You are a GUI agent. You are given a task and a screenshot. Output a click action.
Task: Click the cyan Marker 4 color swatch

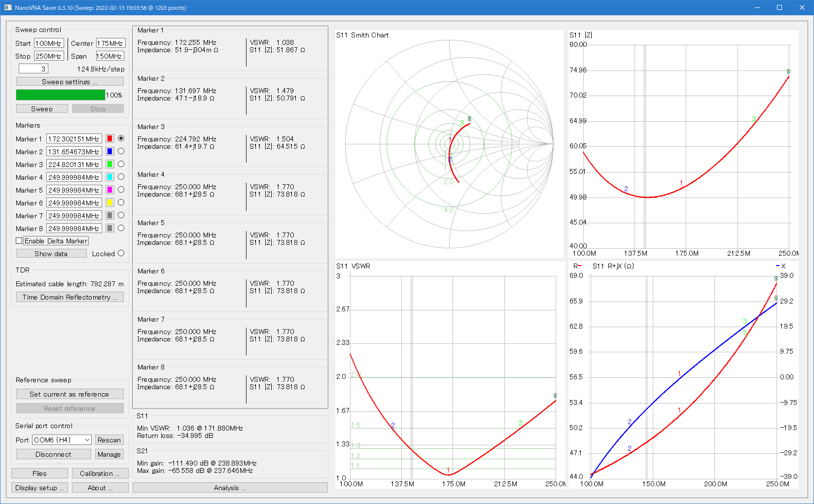tap(109, 177)
